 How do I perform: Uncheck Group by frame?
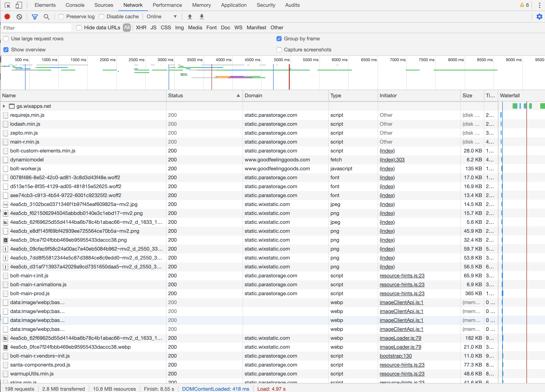(x=279, y=39)
